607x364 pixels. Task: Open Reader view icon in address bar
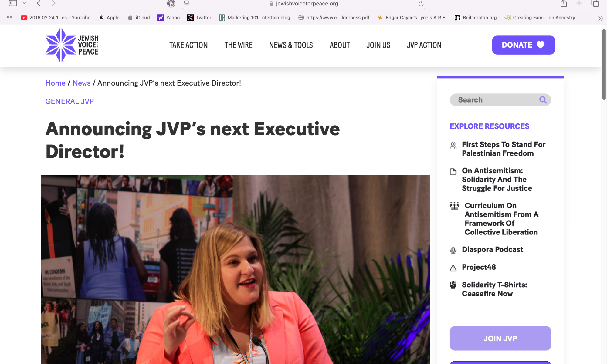pyautogui.click(x=187, y=4)
